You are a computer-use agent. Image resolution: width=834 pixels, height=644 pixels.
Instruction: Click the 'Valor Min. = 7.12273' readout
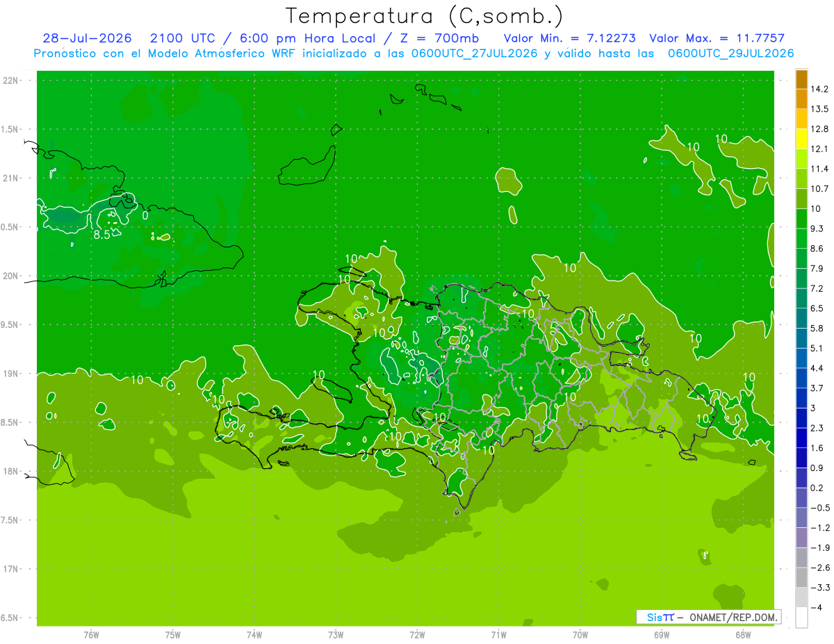click(569, 38)
